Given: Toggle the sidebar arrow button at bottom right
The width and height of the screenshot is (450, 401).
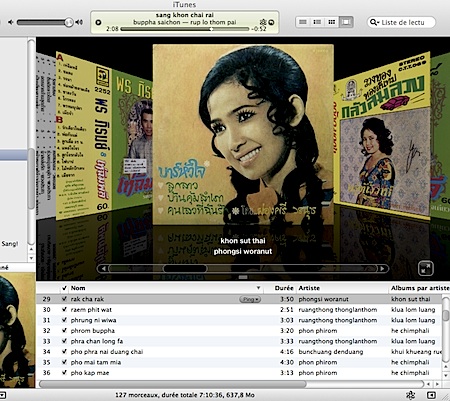Looking at the screenshot, I should pos(431,395).
